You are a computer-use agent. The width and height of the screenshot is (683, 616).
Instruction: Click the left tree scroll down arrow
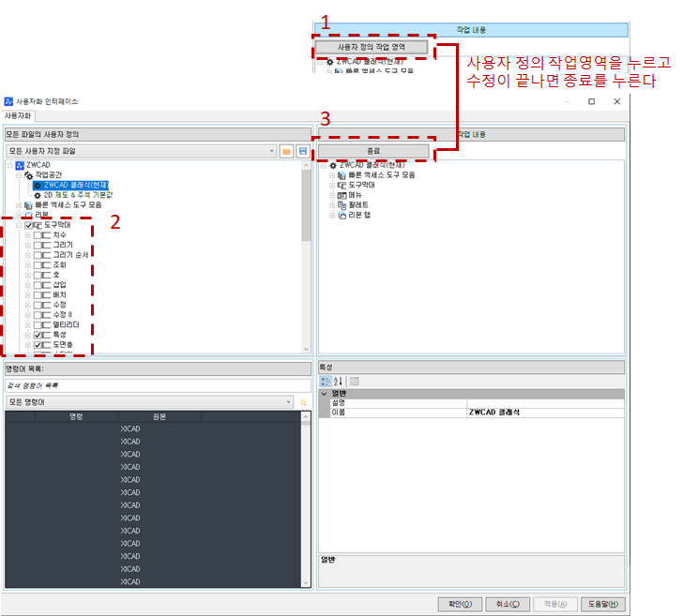(x=306, y=349)
